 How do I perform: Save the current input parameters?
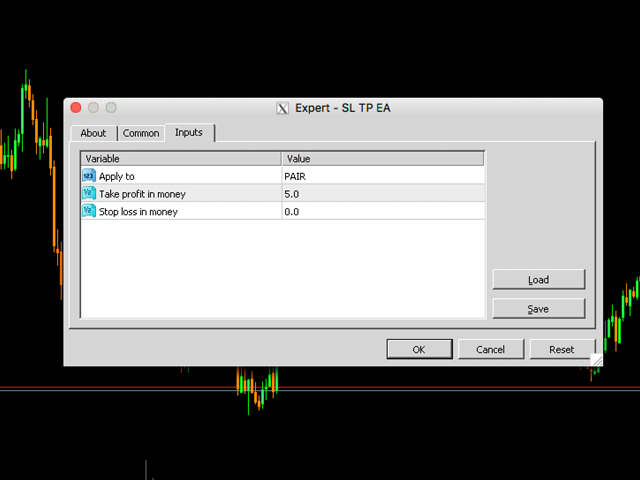coord(539,309)
